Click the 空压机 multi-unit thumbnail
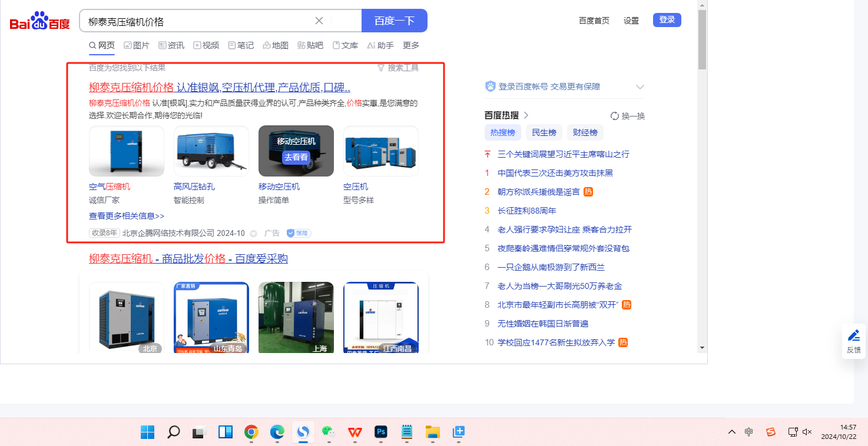This screenshot has width=868, height=446. tap(381, 151)
